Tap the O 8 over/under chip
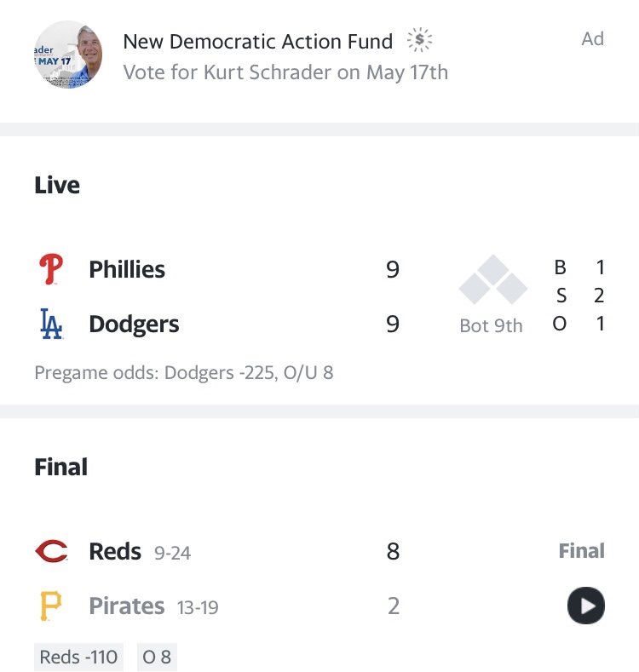The height and width of the screenshot is (672, 639). (x=157, y=657)
